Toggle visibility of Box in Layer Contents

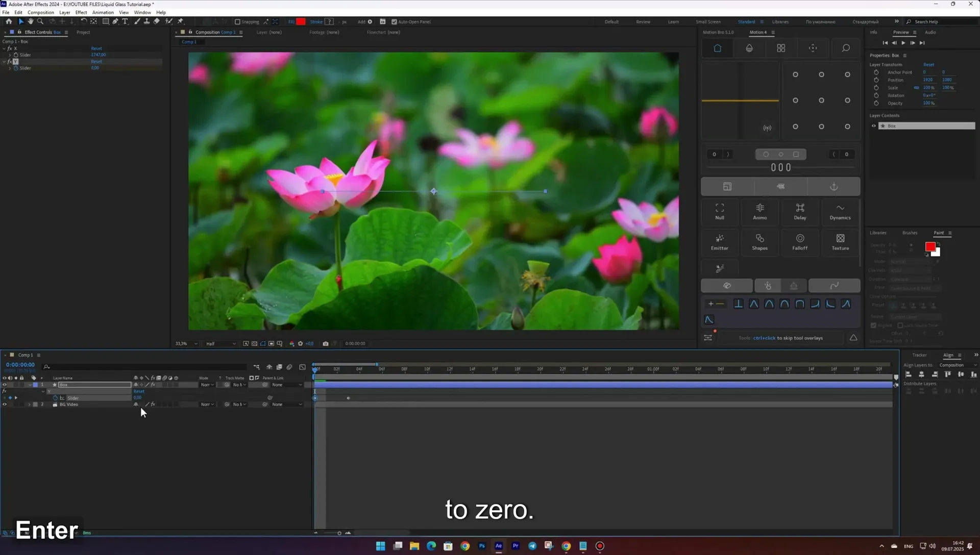pos(873,126)
